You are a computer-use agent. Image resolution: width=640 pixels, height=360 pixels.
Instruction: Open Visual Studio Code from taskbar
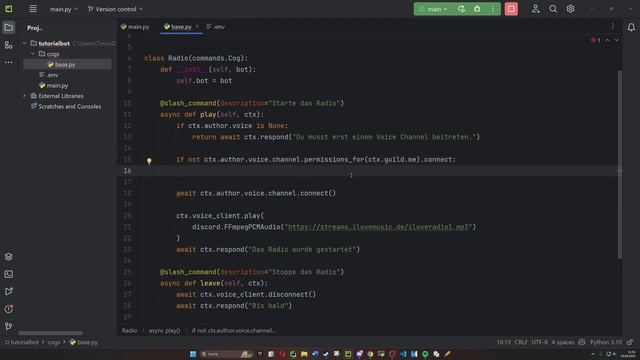coord(403,354)
